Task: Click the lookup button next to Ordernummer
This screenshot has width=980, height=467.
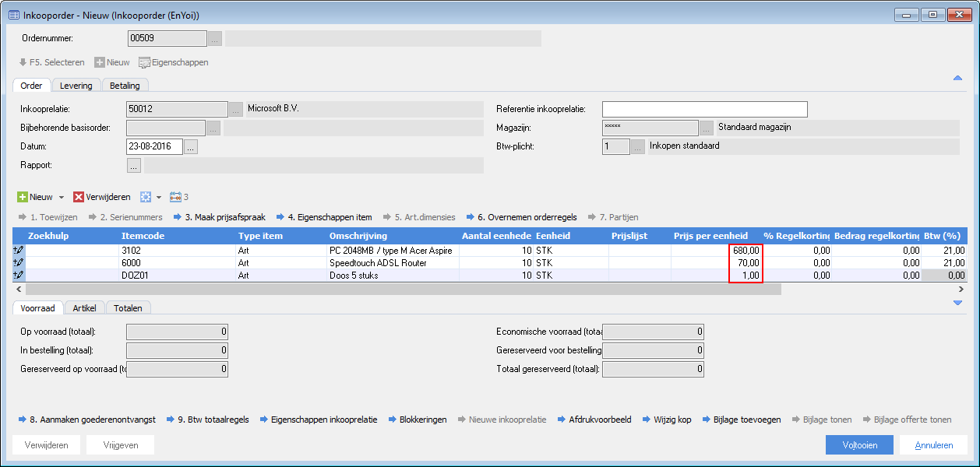Action: coord(216,38)
